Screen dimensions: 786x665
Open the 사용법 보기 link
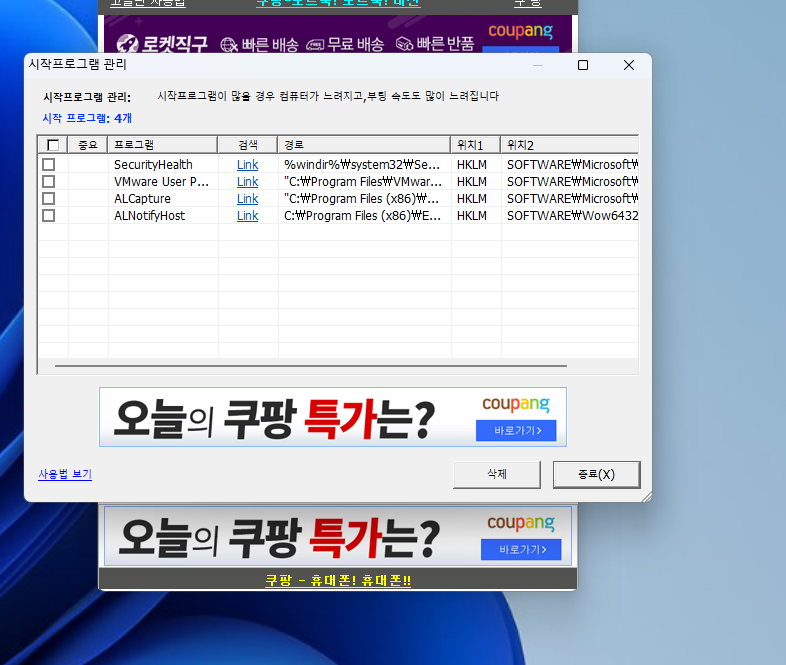tap(65, 474)
